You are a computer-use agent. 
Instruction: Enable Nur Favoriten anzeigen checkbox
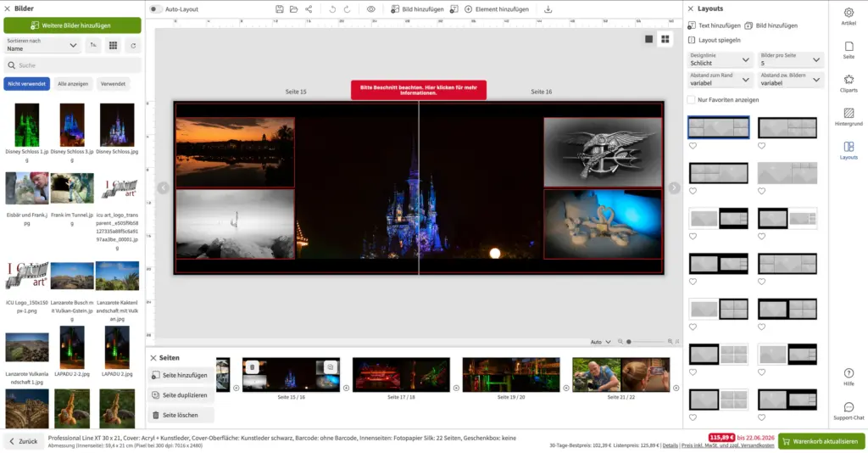pos(691,100)
